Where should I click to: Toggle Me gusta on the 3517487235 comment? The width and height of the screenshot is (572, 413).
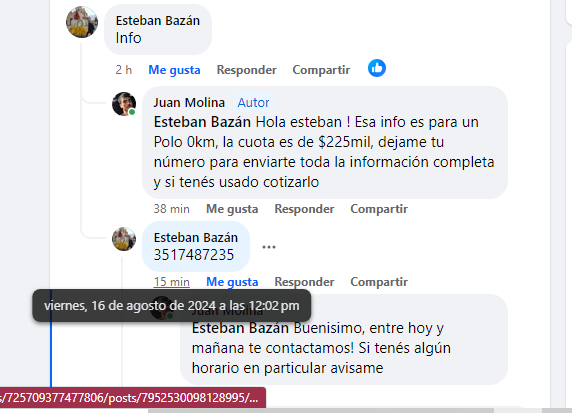pos(232,282)
